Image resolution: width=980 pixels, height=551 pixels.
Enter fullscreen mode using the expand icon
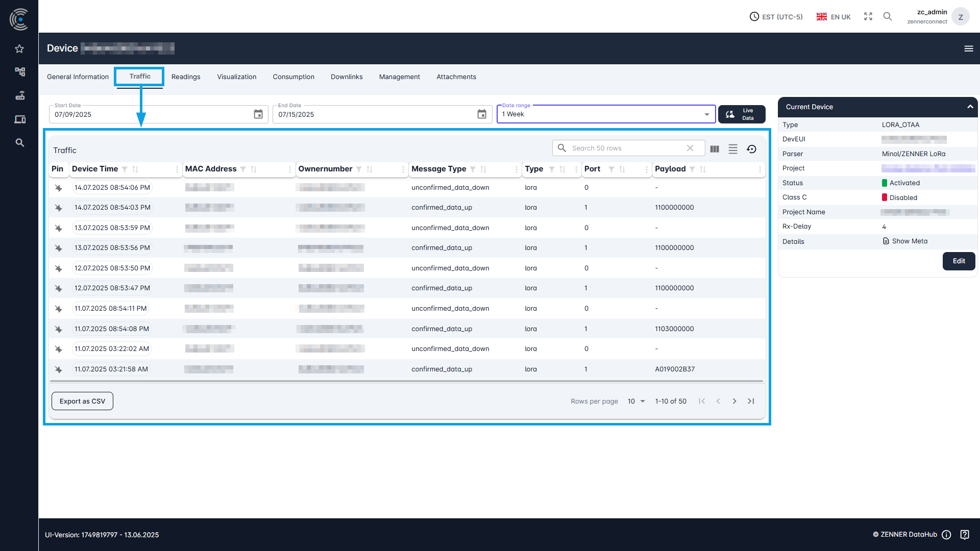point(868,16)
